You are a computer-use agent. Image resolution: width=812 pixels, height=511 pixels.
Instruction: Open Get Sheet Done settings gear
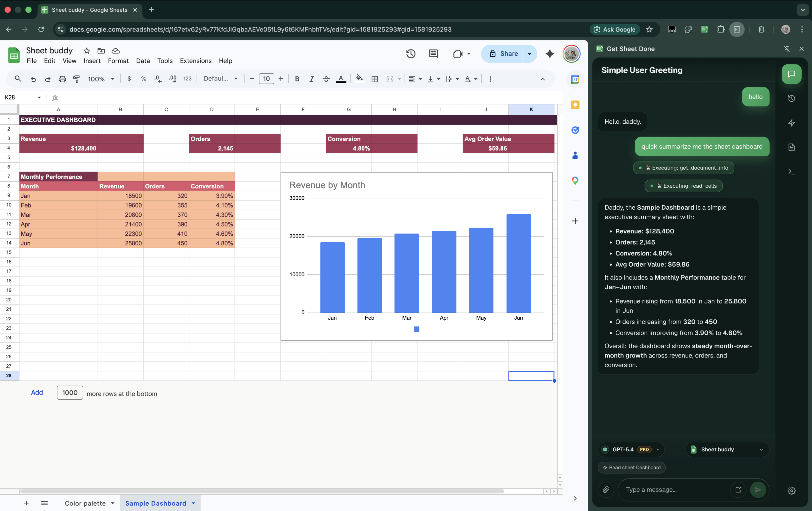pyautogui.click(x=791, y=490)
